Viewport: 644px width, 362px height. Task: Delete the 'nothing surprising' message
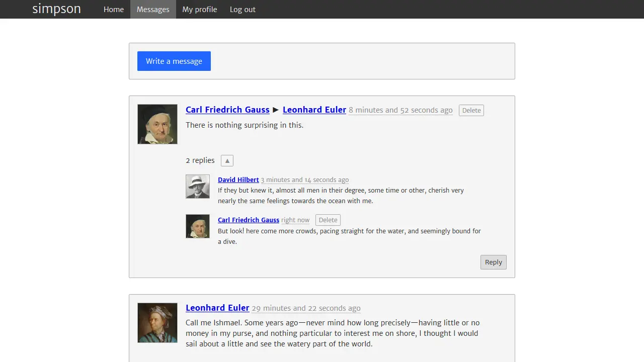click(471, 111)
